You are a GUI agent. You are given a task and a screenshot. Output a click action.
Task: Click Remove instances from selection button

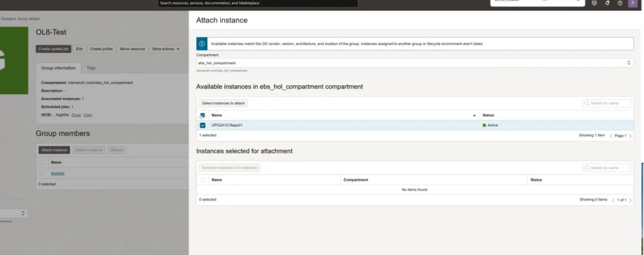230,168
